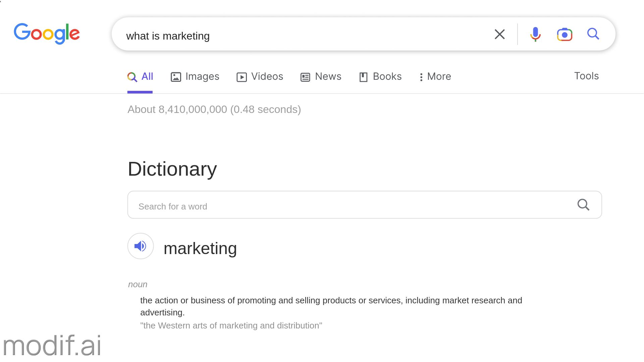Open the Tools options
Screen dimensions: 644x362
pos(586,76)
